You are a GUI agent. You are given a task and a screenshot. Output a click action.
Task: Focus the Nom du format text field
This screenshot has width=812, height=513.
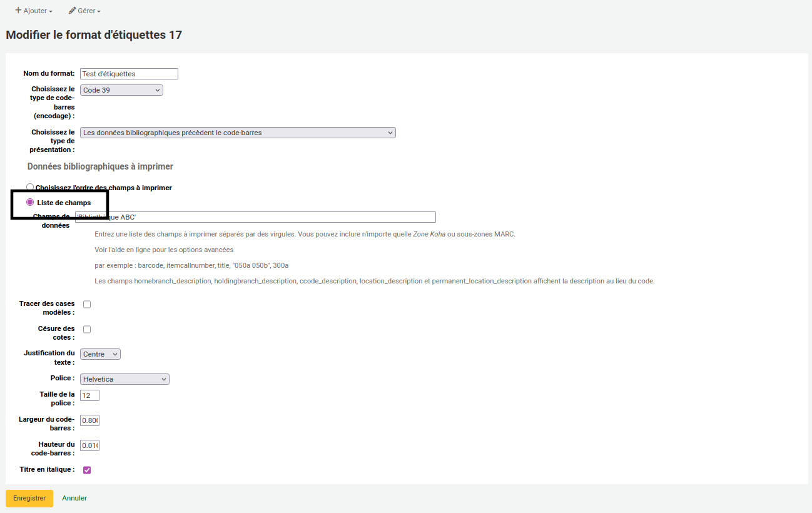(x=129, y=74)
